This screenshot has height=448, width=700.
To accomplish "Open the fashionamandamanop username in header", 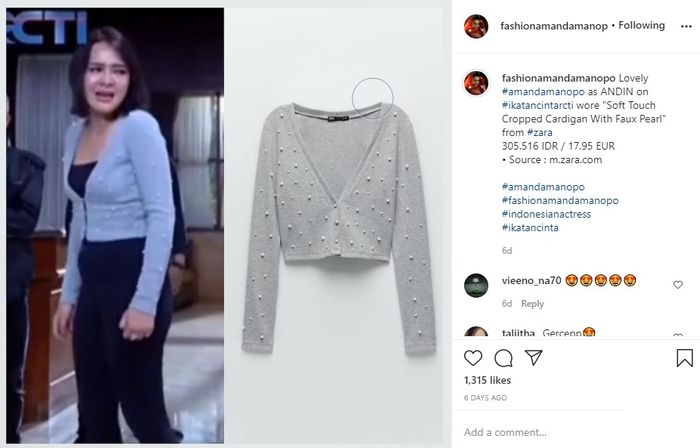I will tap(554, 26).
